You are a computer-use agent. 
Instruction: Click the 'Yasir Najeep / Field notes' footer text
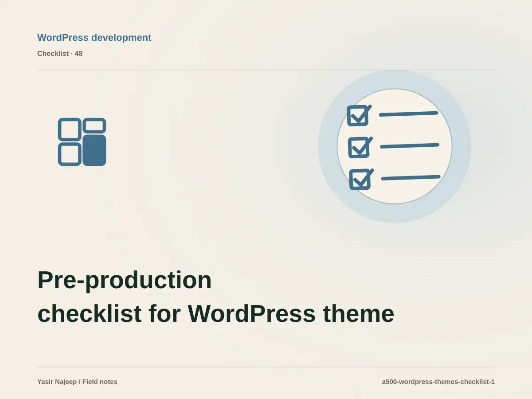pos(78,382)
